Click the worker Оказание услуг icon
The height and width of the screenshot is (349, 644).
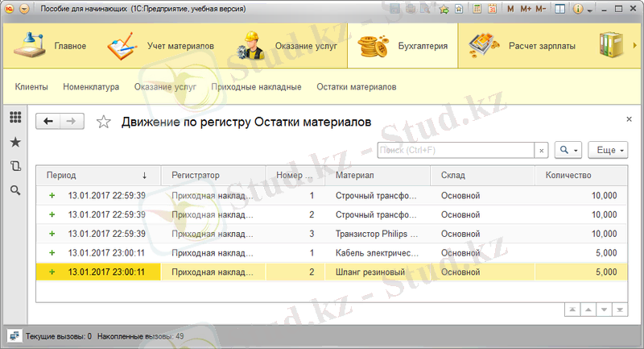pos(250,46)
